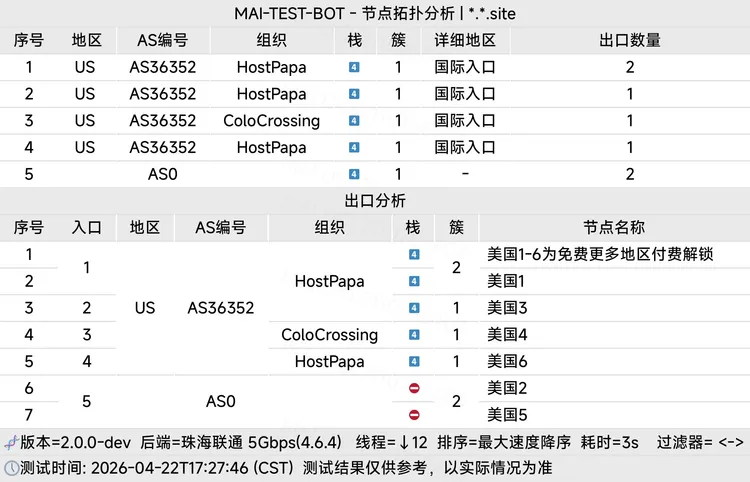Select the 出口数量 column header
750x482 pixels.
[x=629, y=41]
